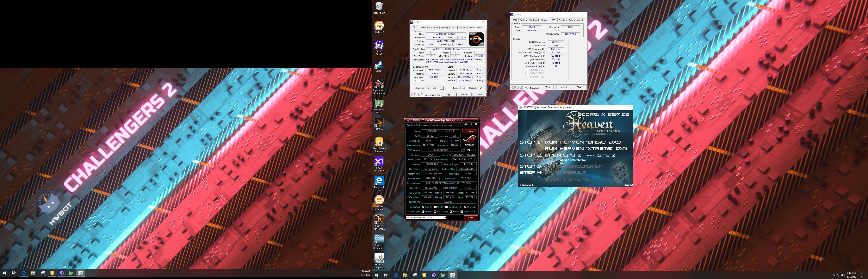Toggle the OpenGL 4.6 checkbox in GPU-Z

(x=462, y=212)
